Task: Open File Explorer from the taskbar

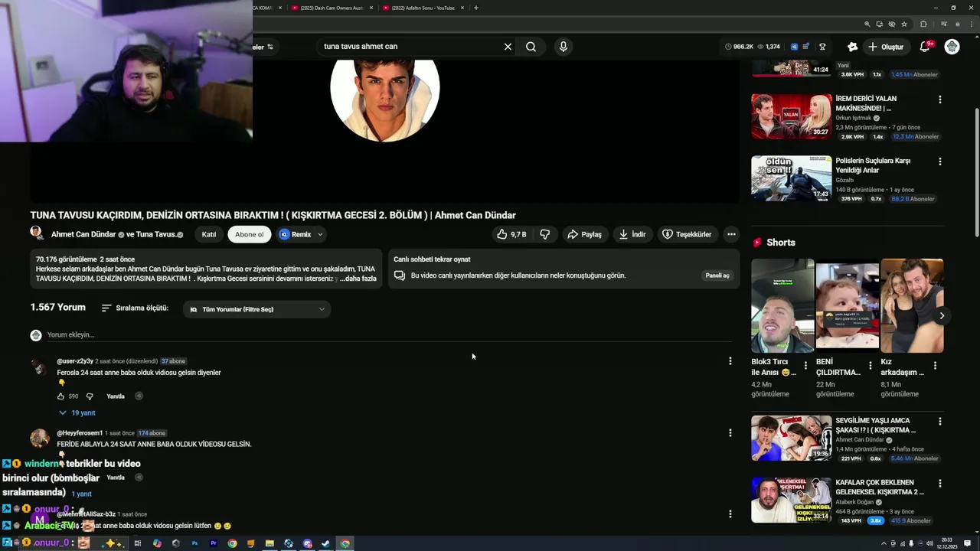Action: [269, 543]
